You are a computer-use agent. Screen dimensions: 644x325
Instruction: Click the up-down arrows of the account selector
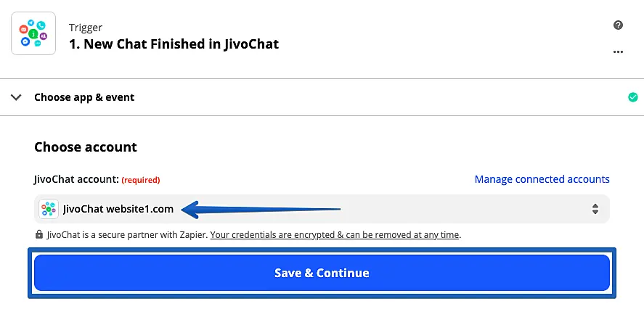[x=595, y=209]
